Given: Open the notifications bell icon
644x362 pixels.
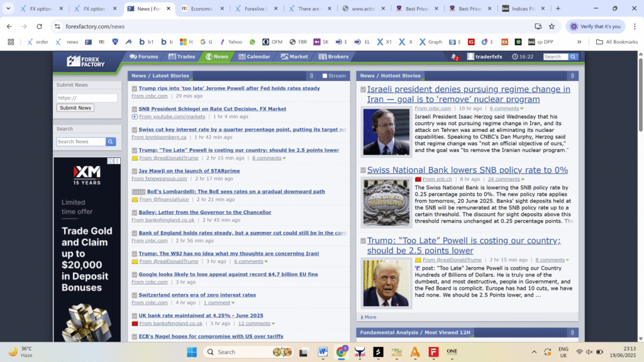Looking at the screenshot, I should (454, 57).
